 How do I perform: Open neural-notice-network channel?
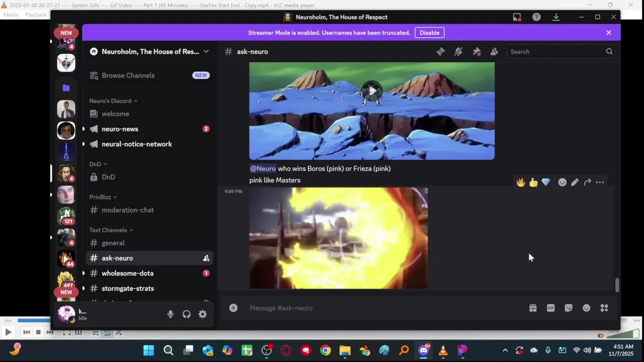[x=150, y=144]
